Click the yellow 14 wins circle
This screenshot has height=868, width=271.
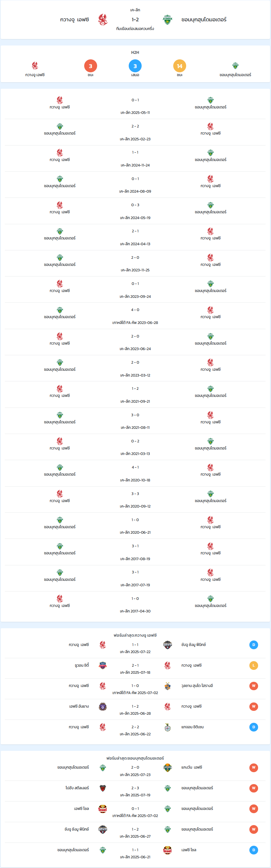tap(180, 66)
